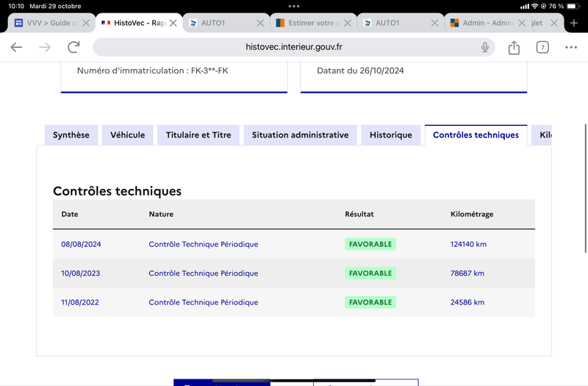
Task: Tap the 10:10 clock in status bar
Action: click(16, 6)
